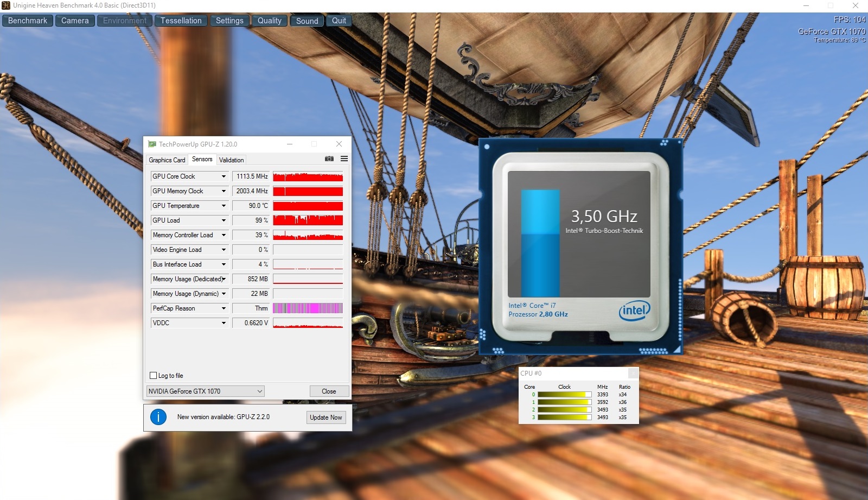Expand the GPU Core Clock sensor dropdown
The image size is (868, 500).
[x=224, y=176]
